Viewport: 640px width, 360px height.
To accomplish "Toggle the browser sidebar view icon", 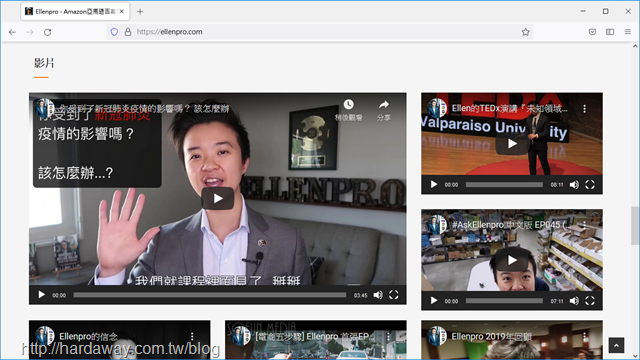I will [610, 32].
